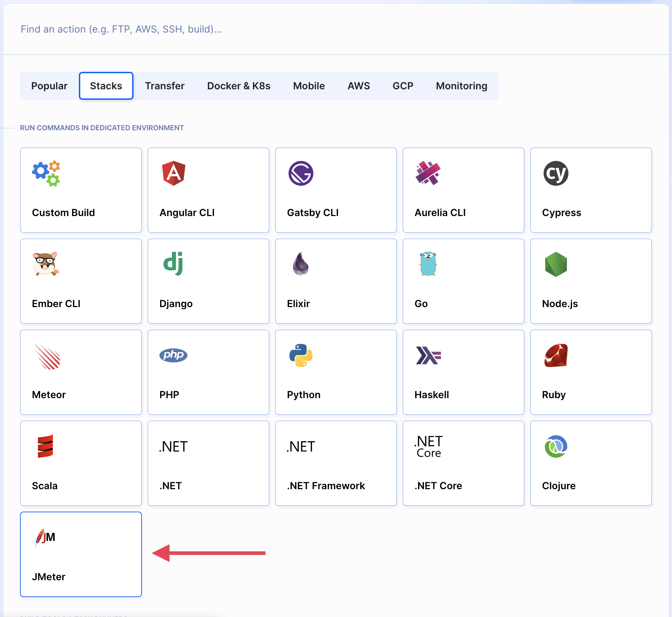Click the Angular CLI label
This screenshot has width=672, height=617.
tap(187, 213)
